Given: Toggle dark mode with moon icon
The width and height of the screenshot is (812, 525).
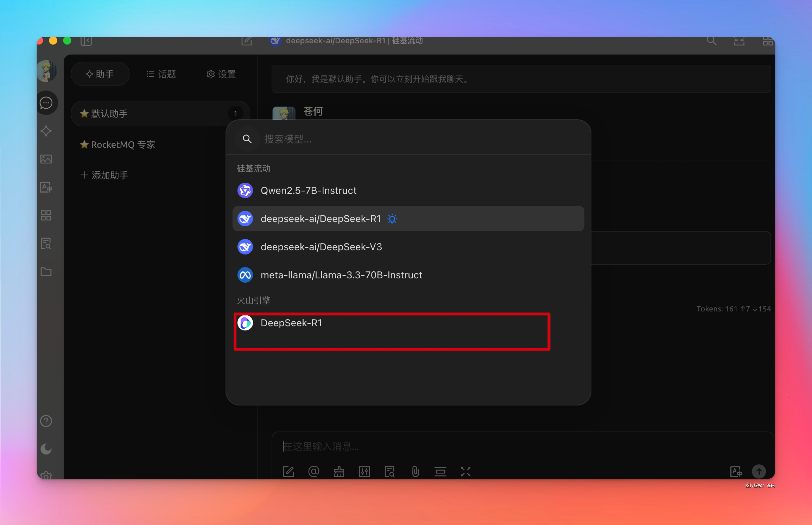Looking at the screenshot, I should pos(46,449).
